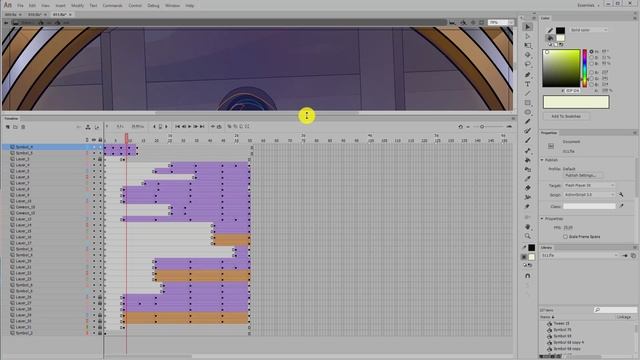Open the Target Flash Player dropdown

pyautogui.click(x=589, y=185)
